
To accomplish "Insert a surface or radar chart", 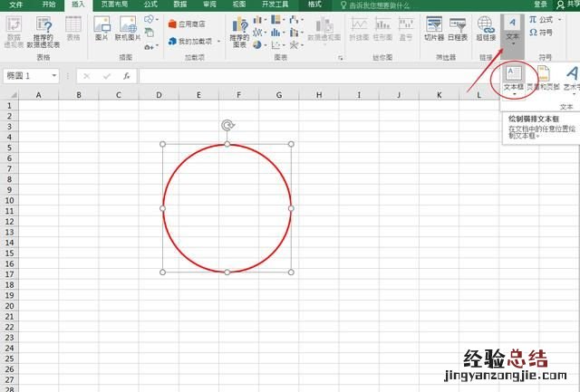I will [294, 45].
